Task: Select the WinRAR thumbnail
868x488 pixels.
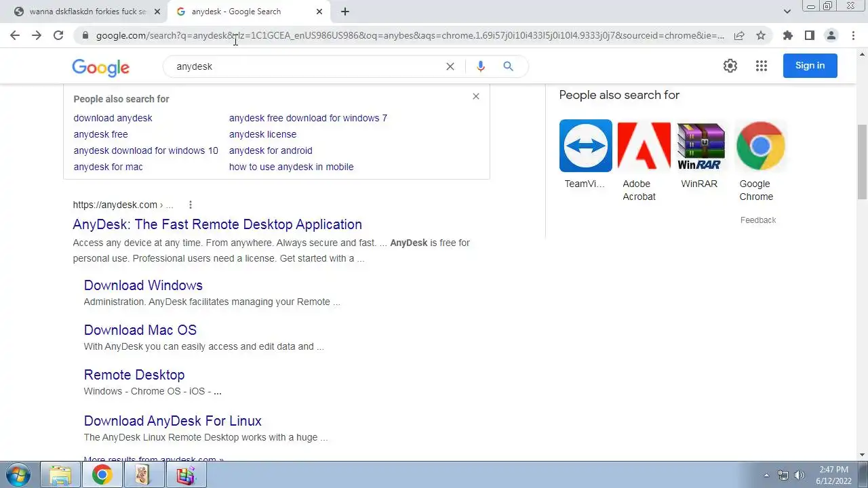Action: pyautogui.click(x=701, y=146)
